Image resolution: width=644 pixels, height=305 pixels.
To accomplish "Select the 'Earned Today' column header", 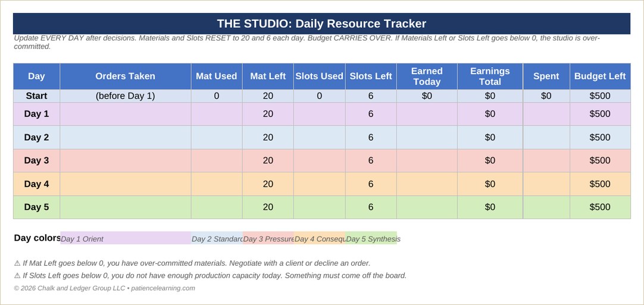I will coord(427,76).
